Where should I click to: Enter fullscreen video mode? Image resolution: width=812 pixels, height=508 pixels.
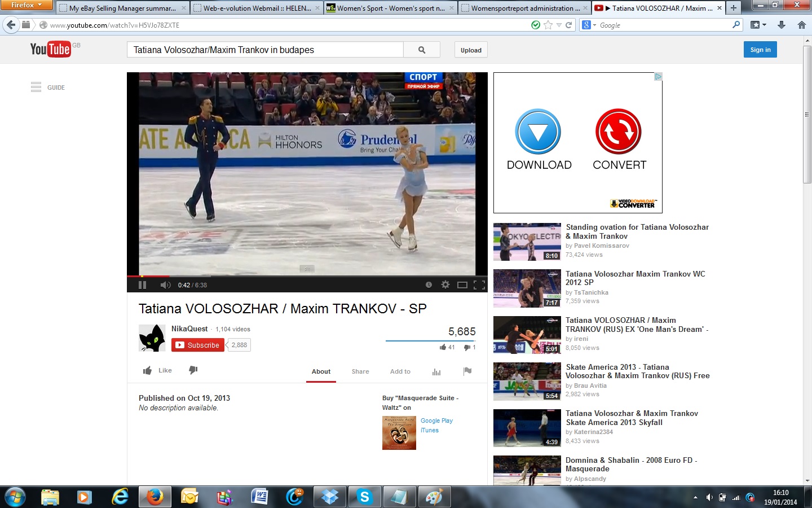pyautogui.click(x=479, y=285)
